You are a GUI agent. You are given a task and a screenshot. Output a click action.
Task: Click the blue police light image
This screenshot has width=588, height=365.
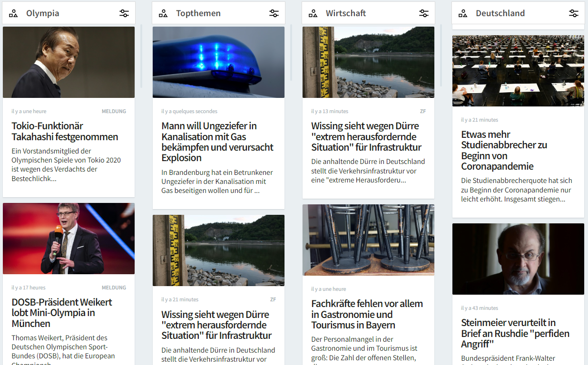pos(218,62)
